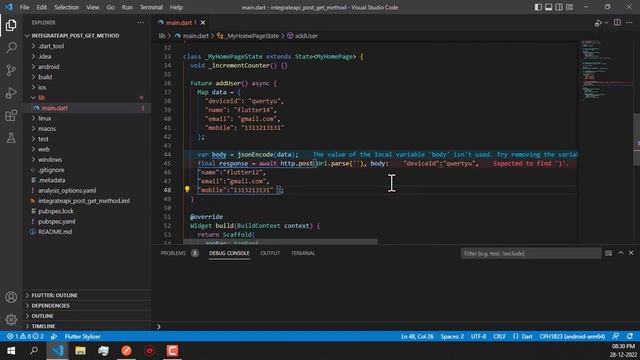Expand the .dart_tool folder
Screen dimensions: 640x360
pos(51,46)
